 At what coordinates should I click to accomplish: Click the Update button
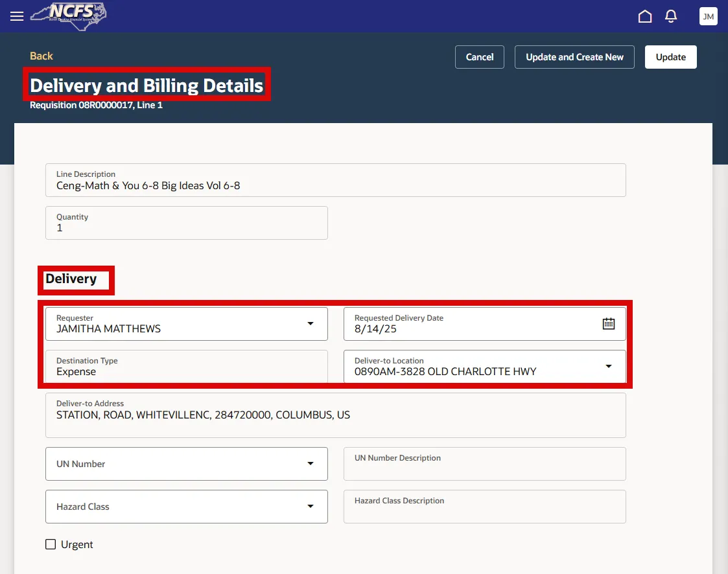click(x=670, y=57)
